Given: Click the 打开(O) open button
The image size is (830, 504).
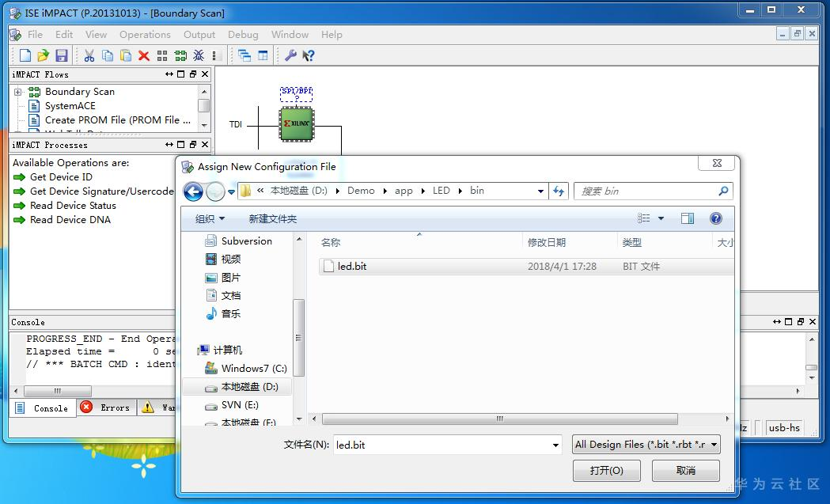Looking at the screenshot, I should point(607,470).
